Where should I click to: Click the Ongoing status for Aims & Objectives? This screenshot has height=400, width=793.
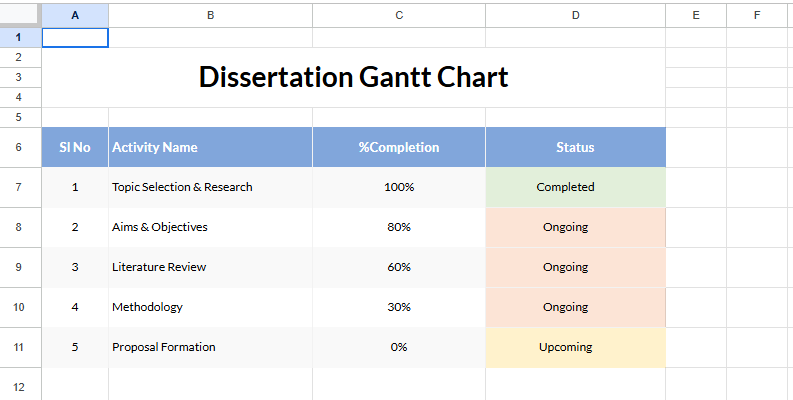(x=575, y=227)
